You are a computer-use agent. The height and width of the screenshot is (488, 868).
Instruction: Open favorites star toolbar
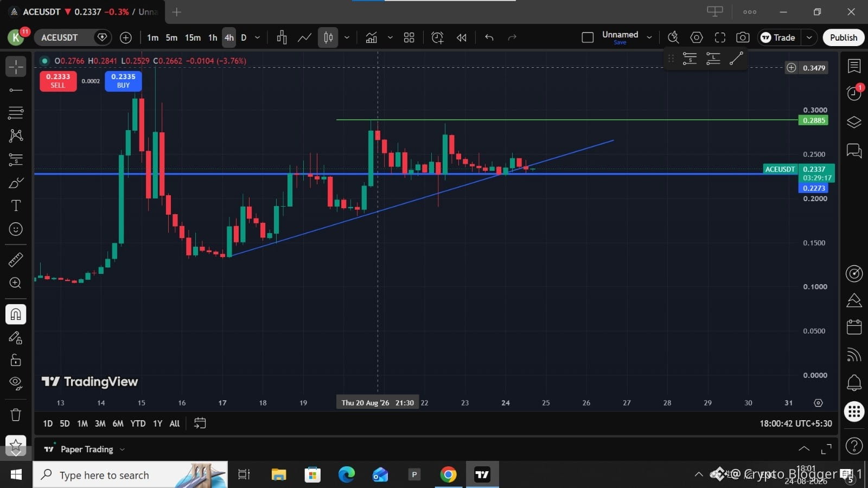tap(16, 446)
